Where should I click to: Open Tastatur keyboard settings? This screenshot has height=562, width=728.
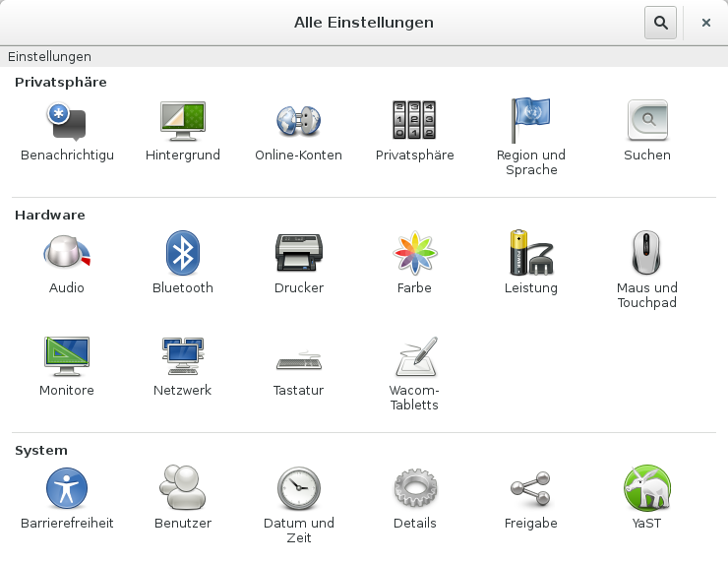298,357
